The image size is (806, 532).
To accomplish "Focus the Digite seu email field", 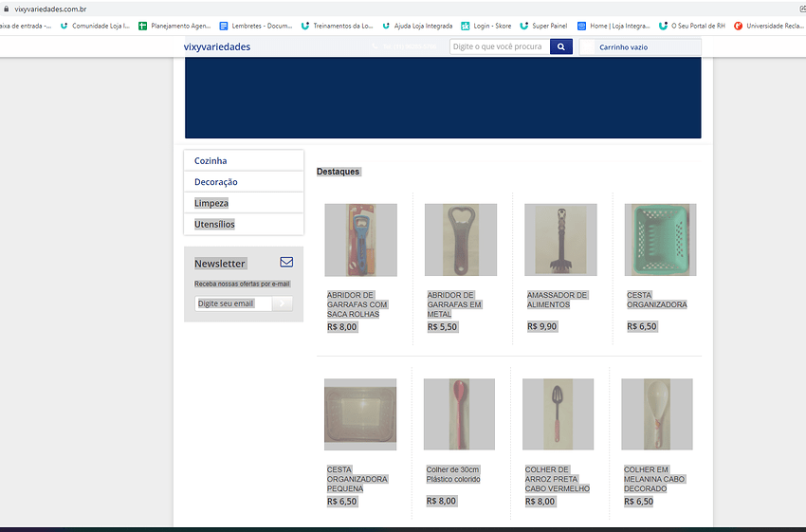I will [233, 303].
